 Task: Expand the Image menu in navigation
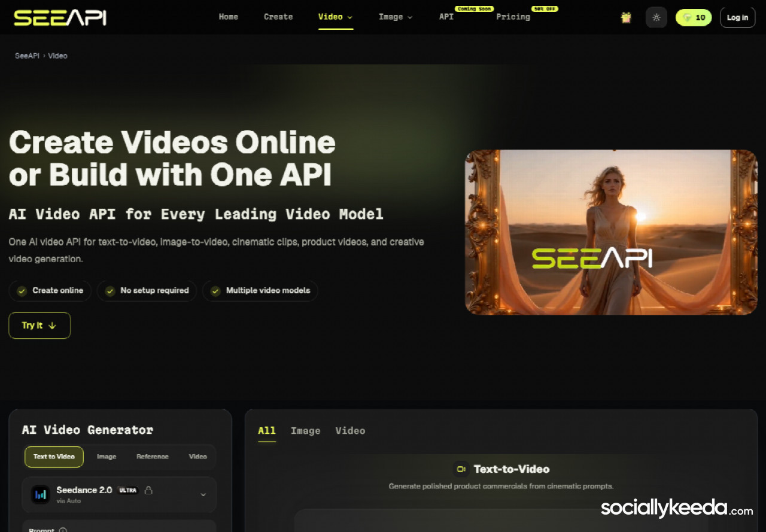[x=396, y=17]
